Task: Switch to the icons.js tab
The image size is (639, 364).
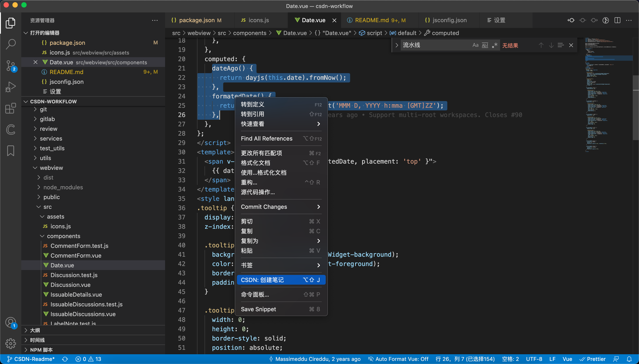Action: coord(258,20)
